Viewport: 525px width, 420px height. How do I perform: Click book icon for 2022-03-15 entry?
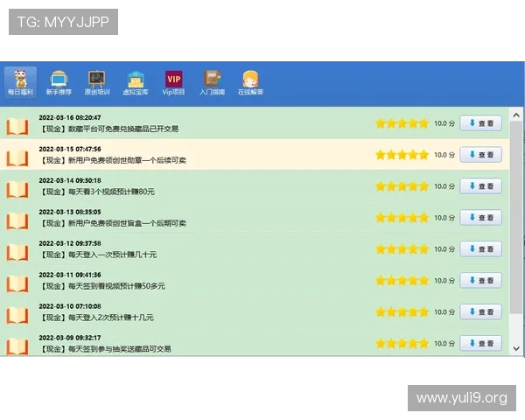(x=17, y=158)
